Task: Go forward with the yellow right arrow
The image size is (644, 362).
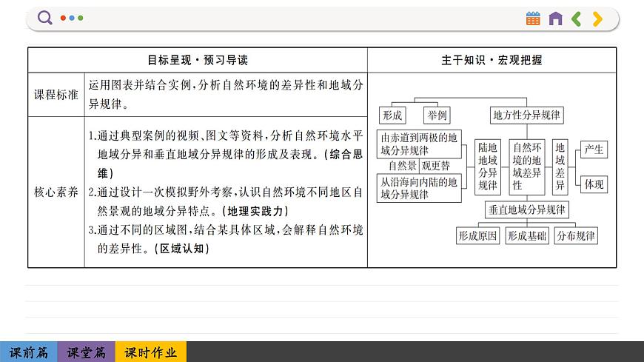Action: 597,19
